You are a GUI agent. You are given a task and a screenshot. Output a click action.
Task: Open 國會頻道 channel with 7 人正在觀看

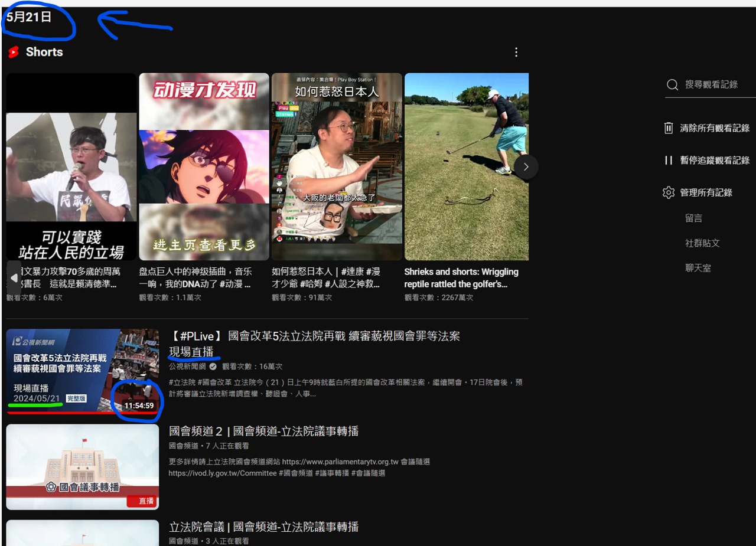click(x=183, y=446)
